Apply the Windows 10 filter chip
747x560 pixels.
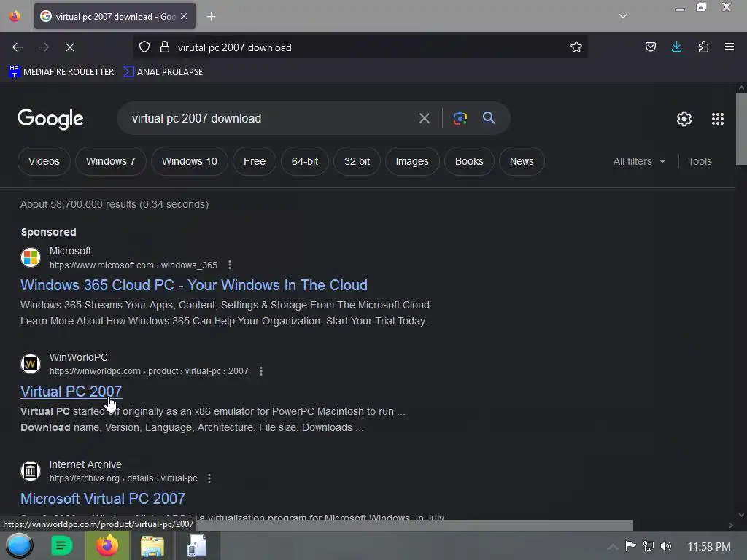[190, 161]
